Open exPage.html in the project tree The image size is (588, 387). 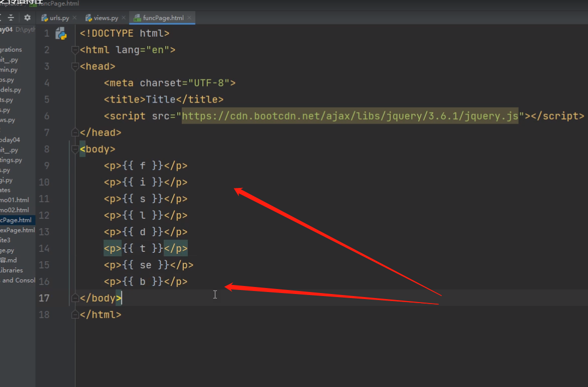coord(17,230)
